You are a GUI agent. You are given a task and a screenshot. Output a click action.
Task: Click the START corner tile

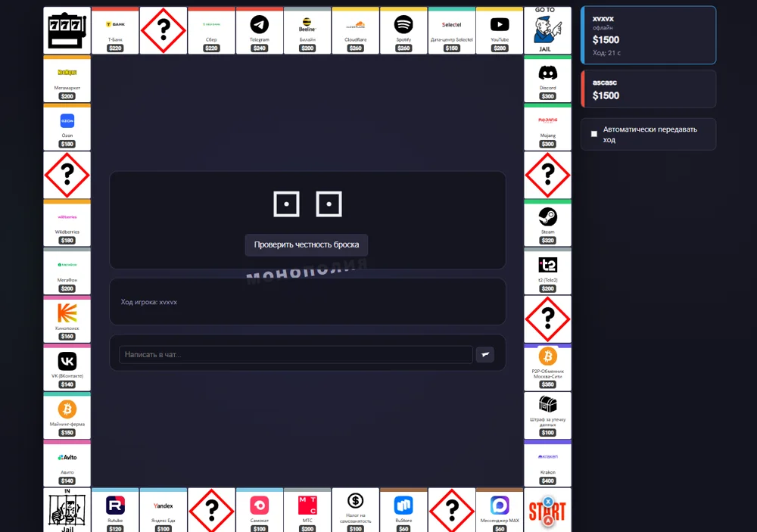tap(547, 510)
